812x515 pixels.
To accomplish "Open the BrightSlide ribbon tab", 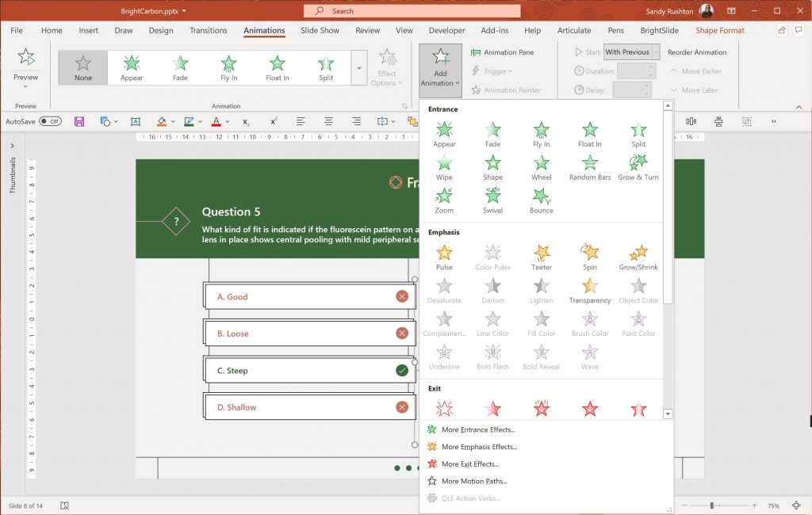I will (x=659, y=30).
